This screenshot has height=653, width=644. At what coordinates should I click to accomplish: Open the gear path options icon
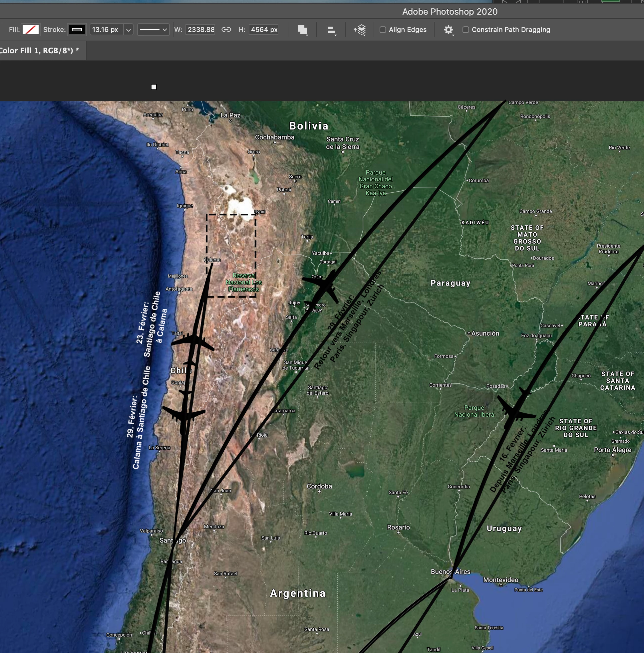[x=448, y=30]
